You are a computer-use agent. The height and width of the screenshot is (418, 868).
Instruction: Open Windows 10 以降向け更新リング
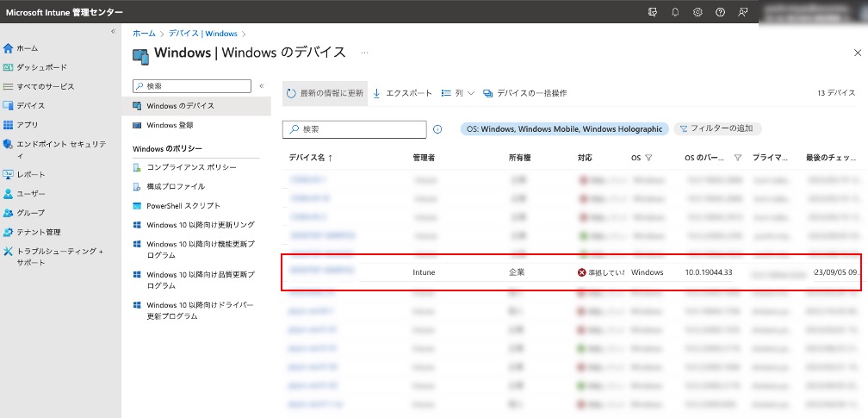tap(194, 225)
